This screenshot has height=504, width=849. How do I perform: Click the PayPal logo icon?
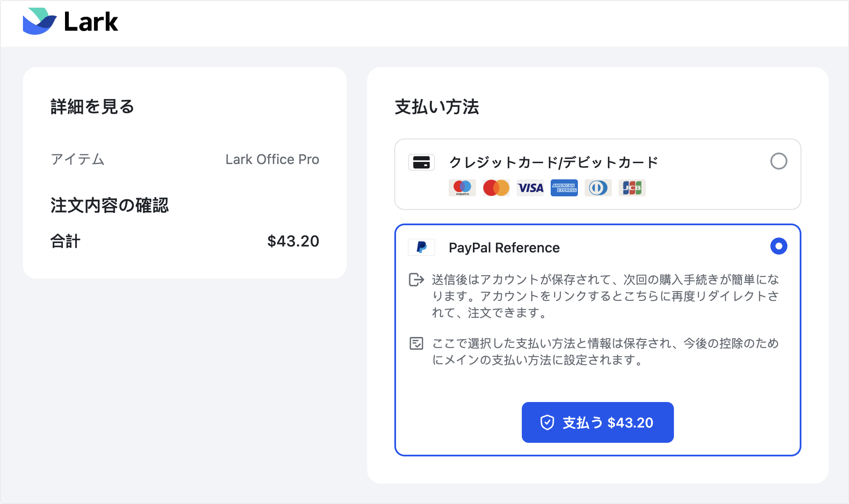[x=422, y=247]
